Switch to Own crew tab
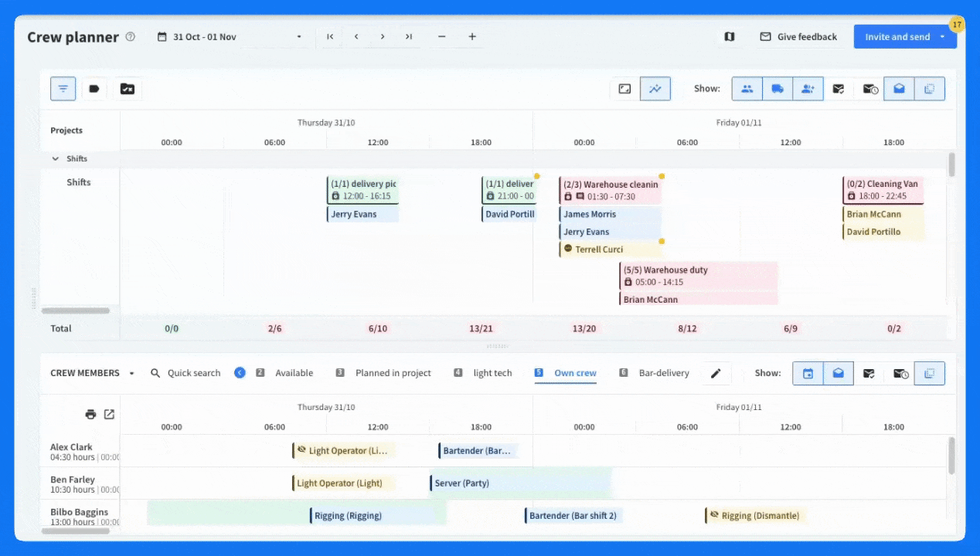 click(566, 373)
